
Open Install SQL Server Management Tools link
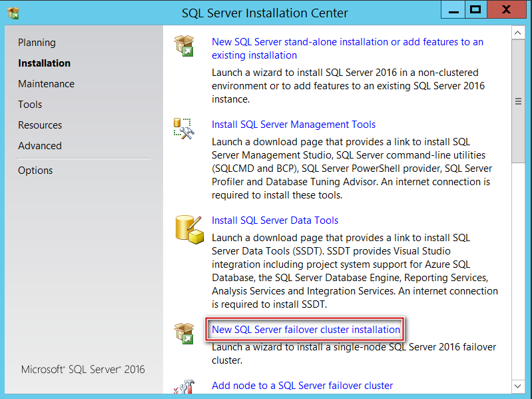[294, 125]
